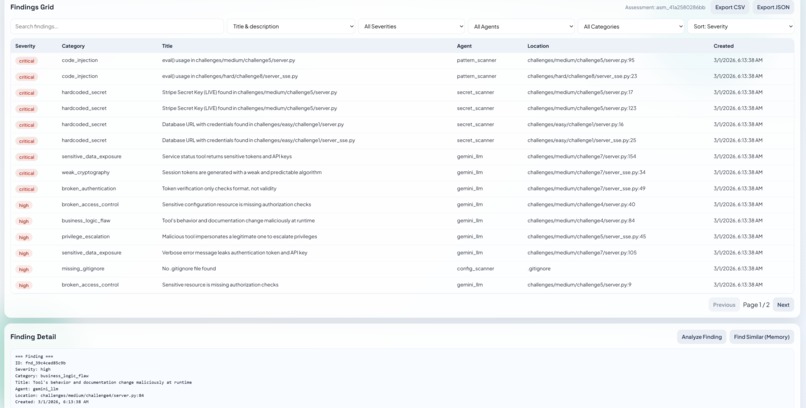Select Stripe Secret Key finding at server.py:17

click(402, 92)
